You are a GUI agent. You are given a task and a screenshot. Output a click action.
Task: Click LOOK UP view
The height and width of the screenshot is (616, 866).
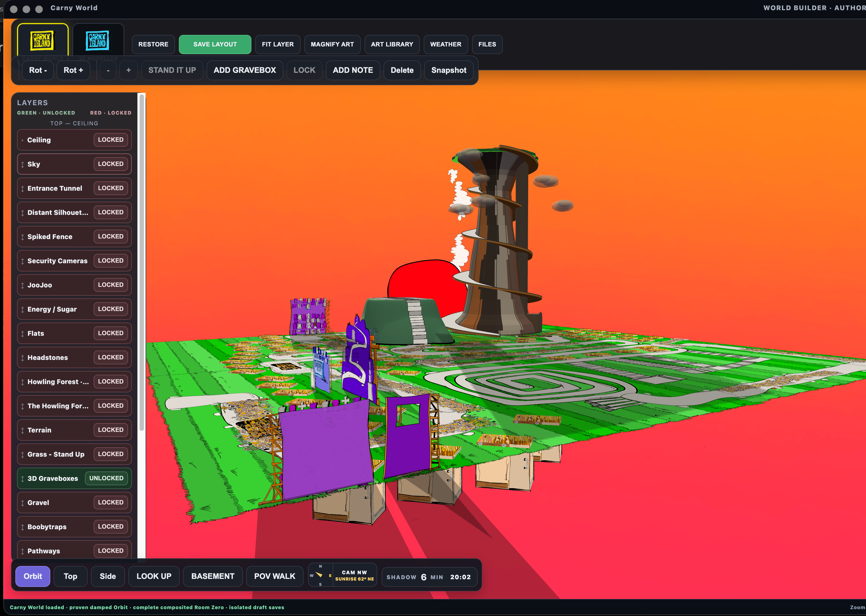coord(154,576)
